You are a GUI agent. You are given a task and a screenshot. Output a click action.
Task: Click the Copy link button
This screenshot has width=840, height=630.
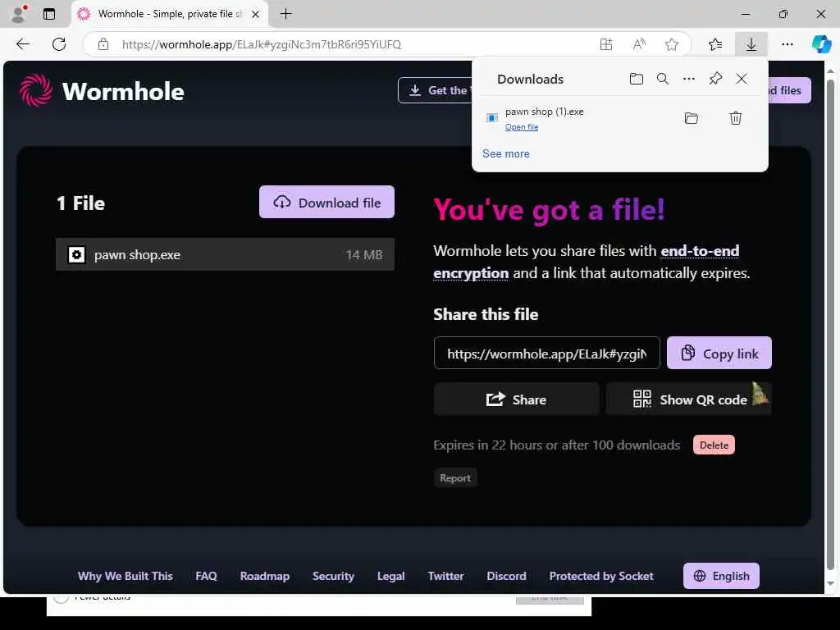click(719, 353)
